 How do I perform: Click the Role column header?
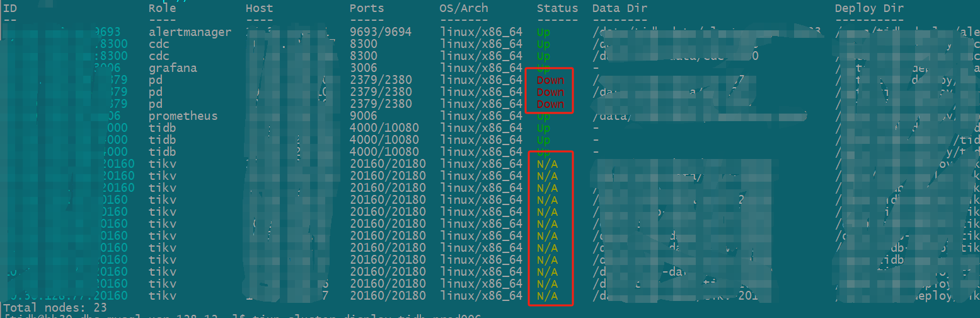162,8
